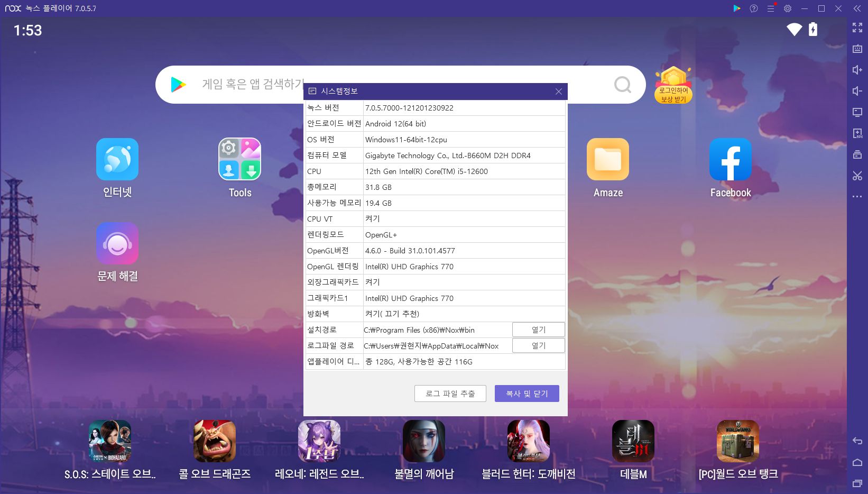This screenshot has height=494, width=868.
Task: Tap the recent apps button in the sidebar
Action: coord(857,483)
